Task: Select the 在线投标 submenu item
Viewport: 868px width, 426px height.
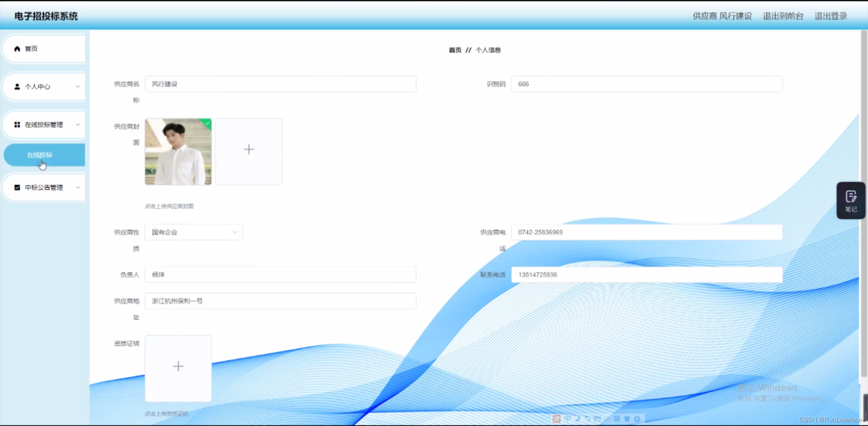Action: pyautogui.click(x=44, y=155)
